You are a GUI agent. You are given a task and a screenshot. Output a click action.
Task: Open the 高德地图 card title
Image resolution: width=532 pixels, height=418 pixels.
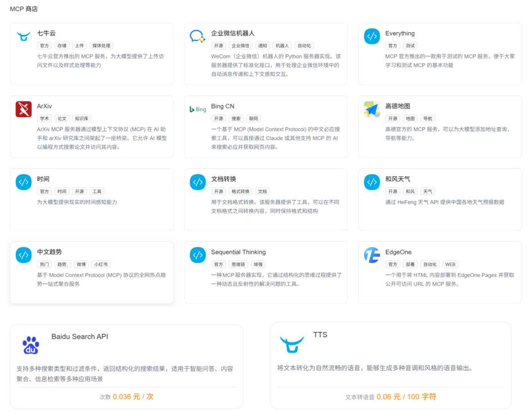coord(398,106)
